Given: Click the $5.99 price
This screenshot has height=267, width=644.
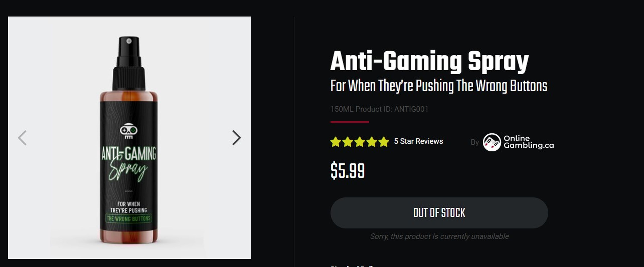Looking at the screenshot, I should point(347,171).
